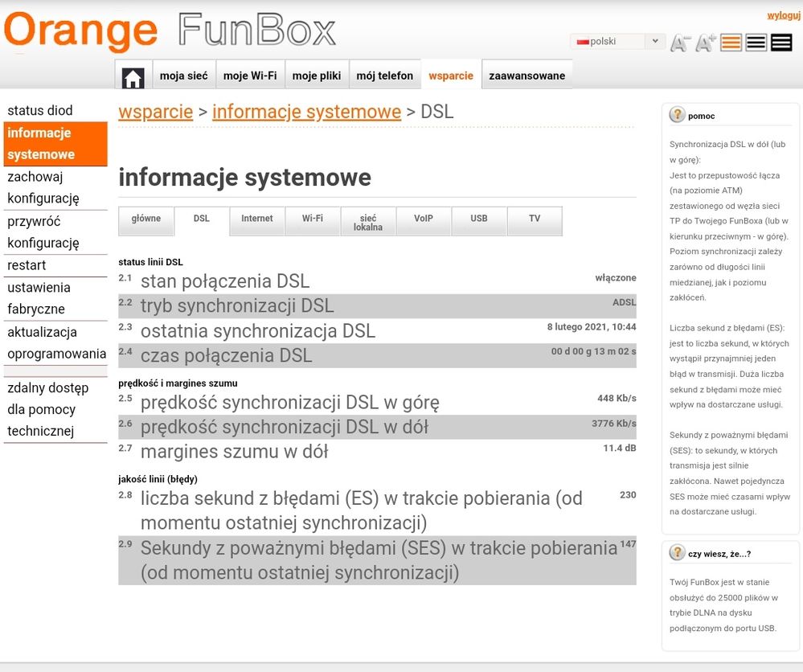Increase font size with A+ icon
This screenshot has height=672, width=803.
pyautogui.click(x=706, y=43)
